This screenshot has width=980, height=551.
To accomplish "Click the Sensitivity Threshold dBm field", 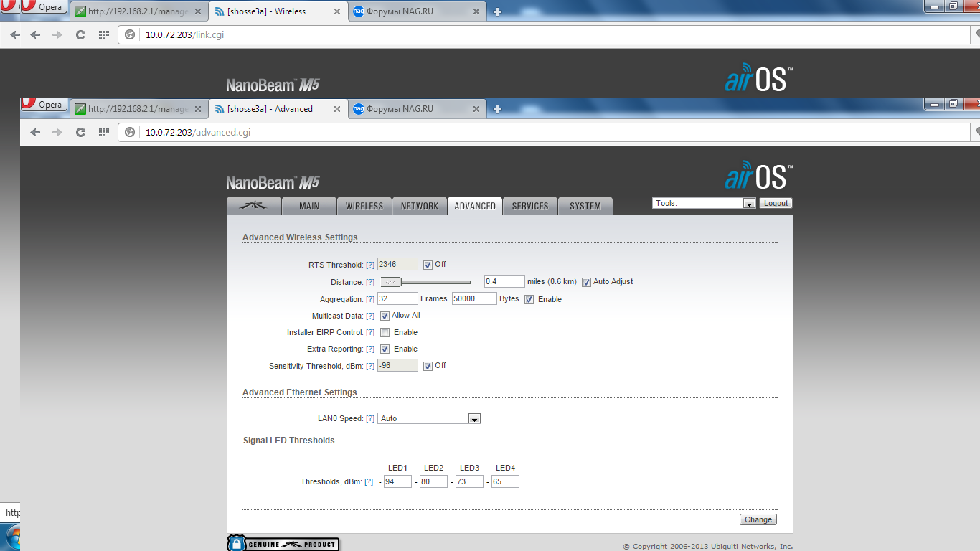I will click(397, 365).
